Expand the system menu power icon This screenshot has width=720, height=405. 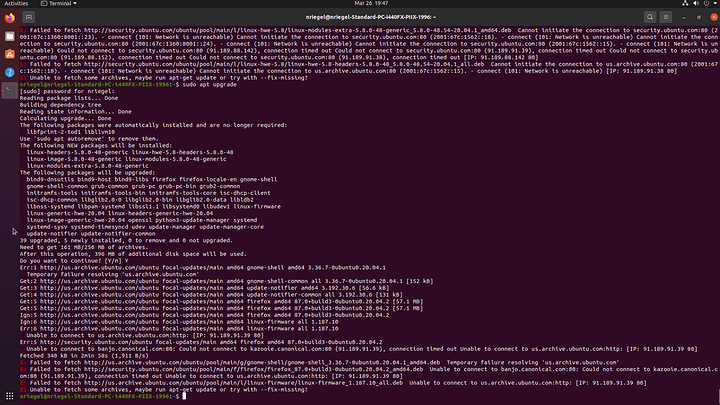pyautogui.click(x=705, y=5)
